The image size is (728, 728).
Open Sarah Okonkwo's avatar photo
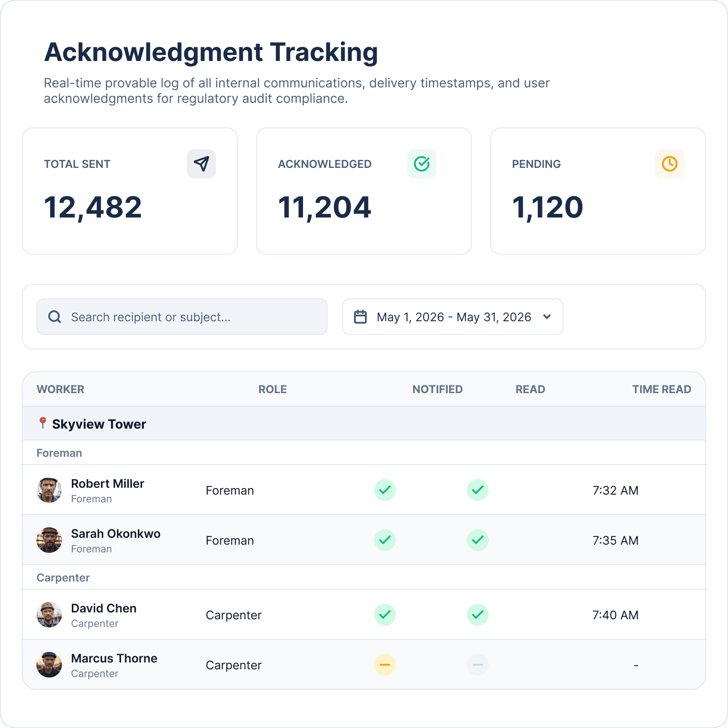pyautogui.click(x=49, y=540)
